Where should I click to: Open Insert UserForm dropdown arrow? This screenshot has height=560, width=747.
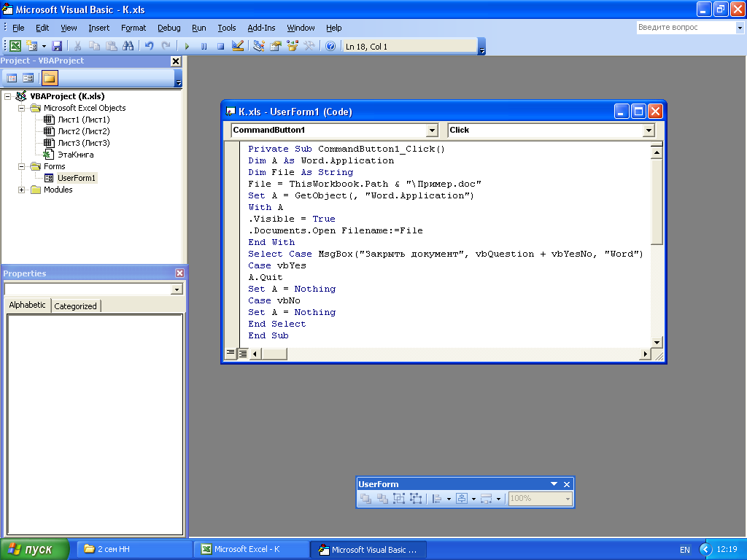click(x=44, y=46)
